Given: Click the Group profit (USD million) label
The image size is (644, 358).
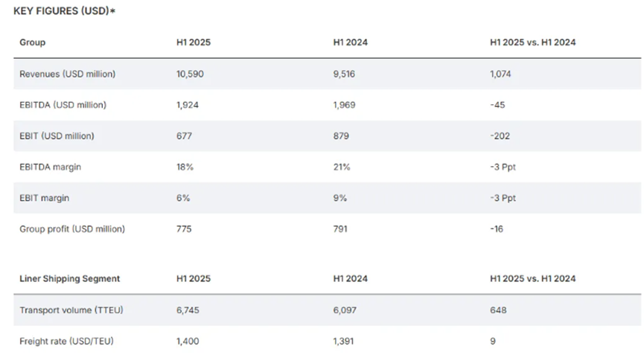Looking at the screenshot, I should click(72, 229).
